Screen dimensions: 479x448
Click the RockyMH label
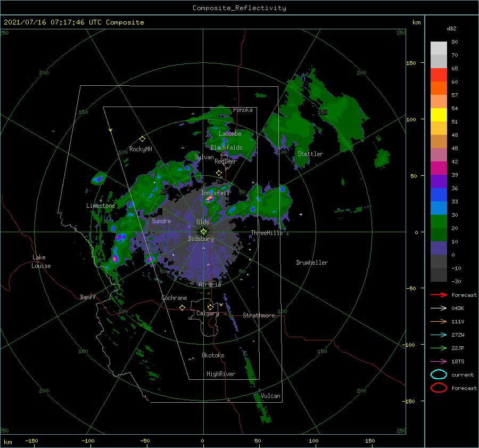(x=141, y=149)
